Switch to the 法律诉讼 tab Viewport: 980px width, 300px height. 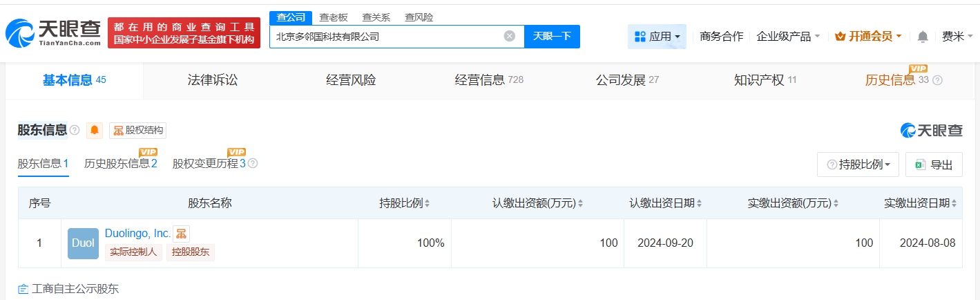[x=213, y=80]
